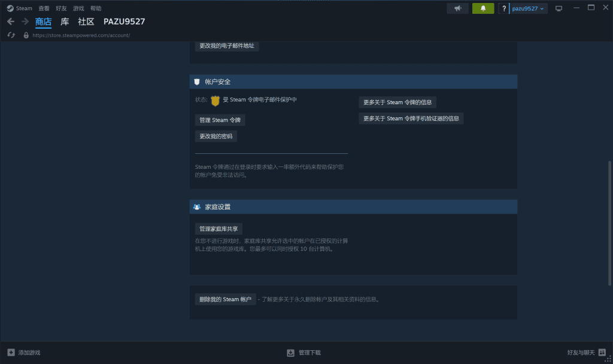613x364 pixels.
Task: Open 更多关于 Steam 令牌的信息
Action: 397,102
